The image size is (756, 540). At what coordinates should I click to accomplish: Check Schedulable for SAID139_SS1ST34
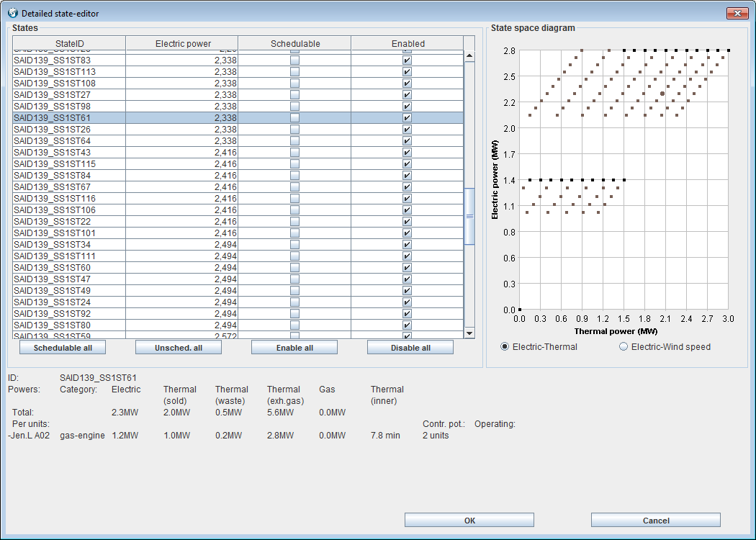pyautogui.click(x=294, y=245)
